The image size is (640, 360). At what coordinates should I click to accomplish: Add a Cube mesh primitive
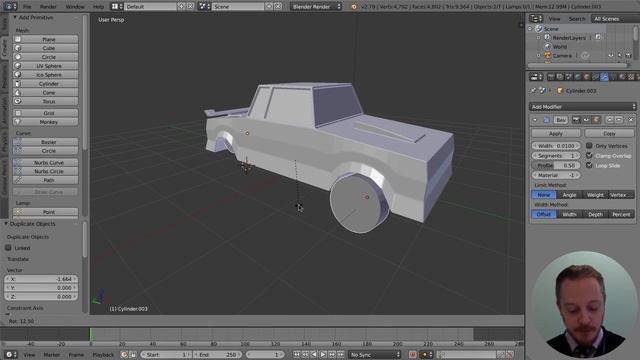click(x=45, y=48)
